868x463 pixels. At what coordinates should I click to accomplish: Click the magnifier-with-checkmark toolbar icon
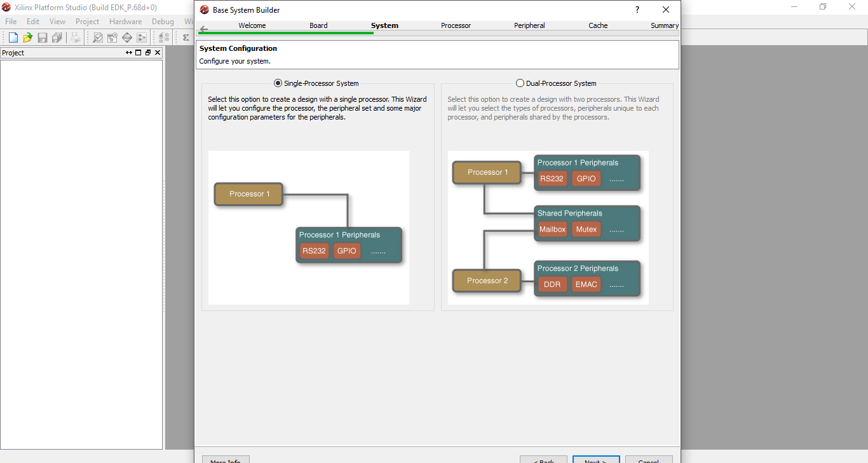(98, 38)
